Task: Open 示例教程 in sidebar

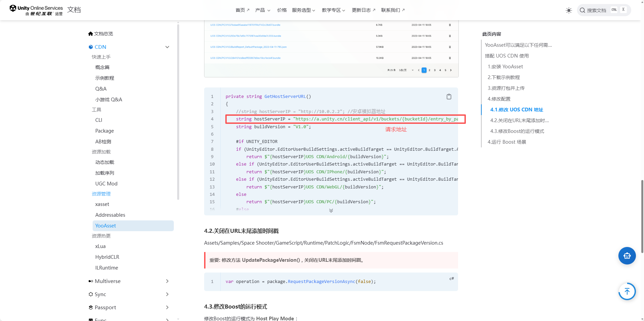Action: [105, 78]
